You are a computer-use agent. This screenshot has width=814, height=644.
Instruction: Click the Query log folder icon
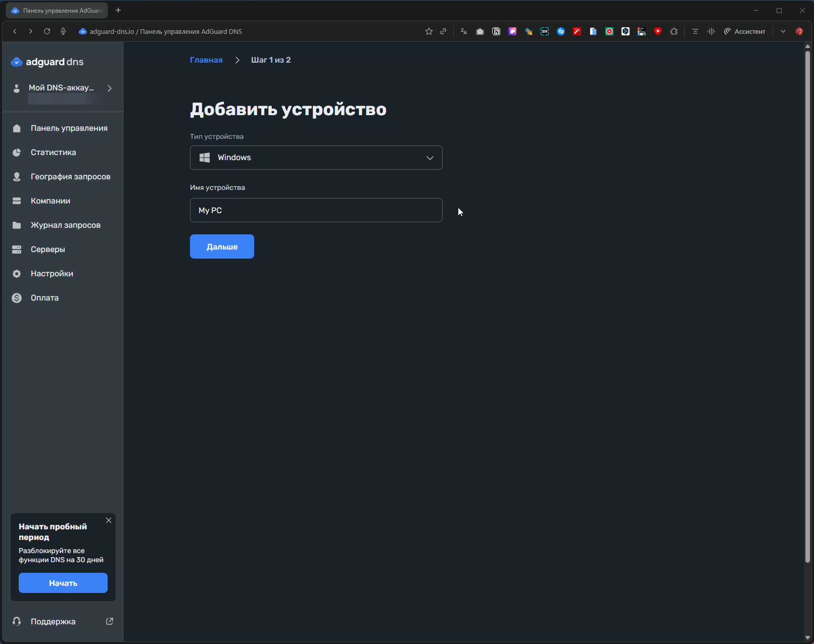click(x=17, y=225)
